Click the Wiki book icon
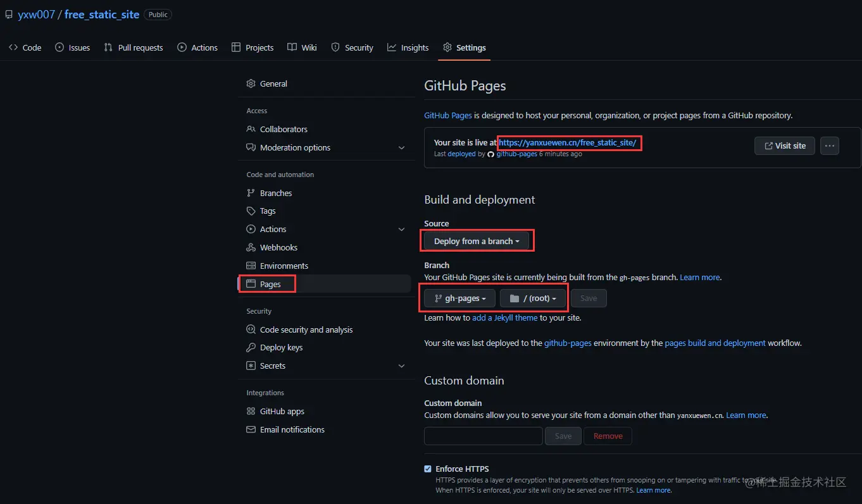Screen dimensions: 862x504 [x=292, y=47]
